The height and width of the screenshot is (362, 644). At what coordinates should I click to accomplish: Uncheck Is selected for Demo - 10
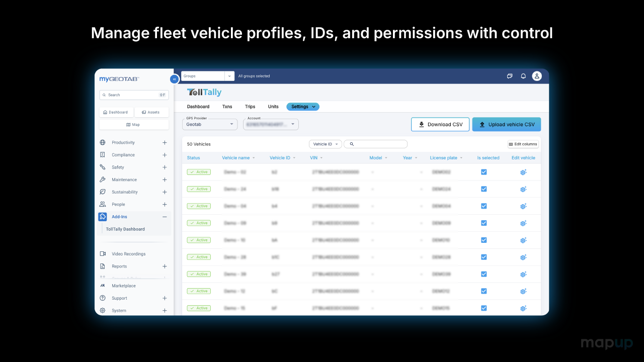coord(484,240)
